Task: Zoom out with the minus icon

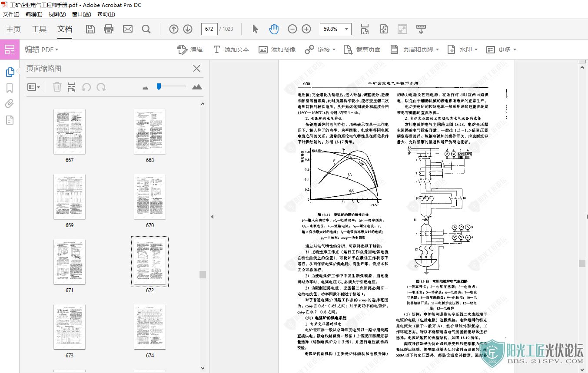Action: tap(292, 29)
